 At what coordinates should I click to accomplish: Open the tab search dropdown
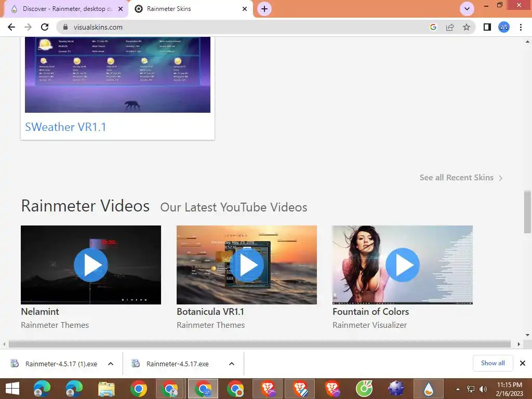pos(467,9)
